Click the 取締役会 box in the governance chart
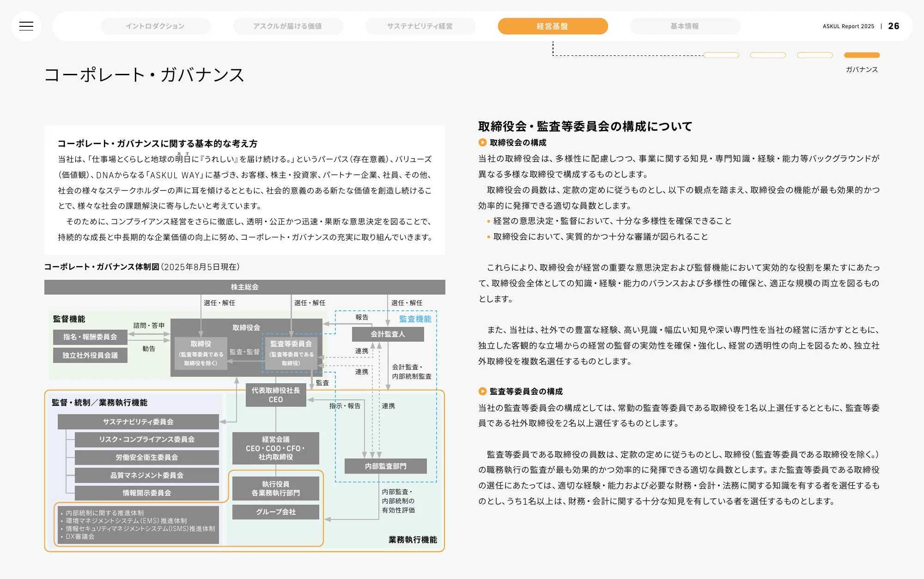Screen dimensions: 924x579 [246, 327]
